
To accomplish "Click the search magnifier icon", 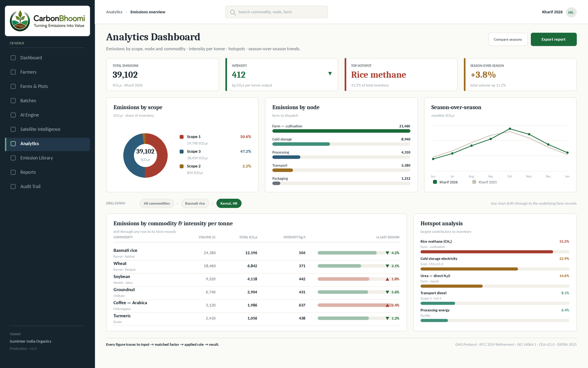I will 233,12.
